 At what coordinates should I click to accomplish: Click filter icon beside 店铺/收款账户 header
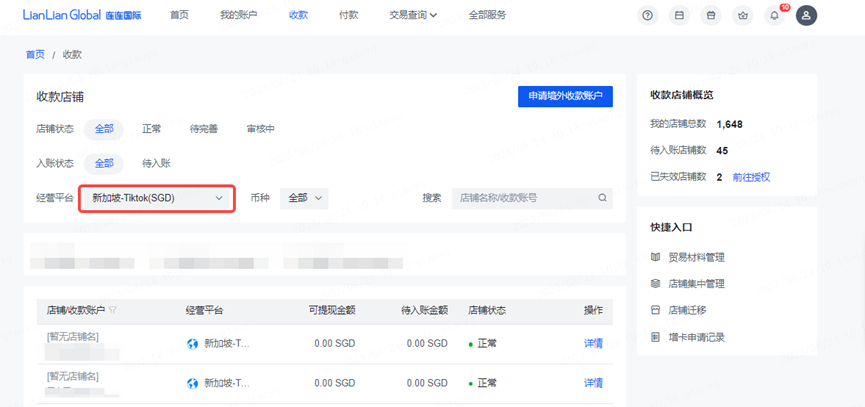(x=113, y=310)
